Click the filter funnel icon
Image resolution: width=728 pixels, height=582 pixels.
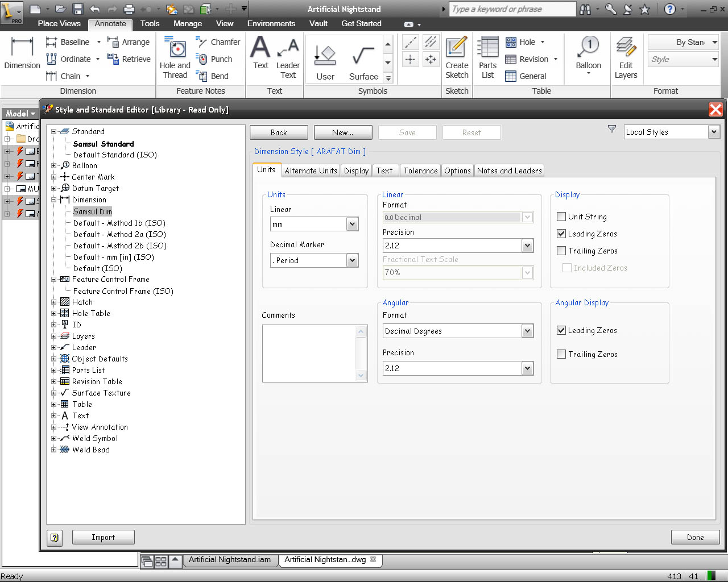pos(612,130)
